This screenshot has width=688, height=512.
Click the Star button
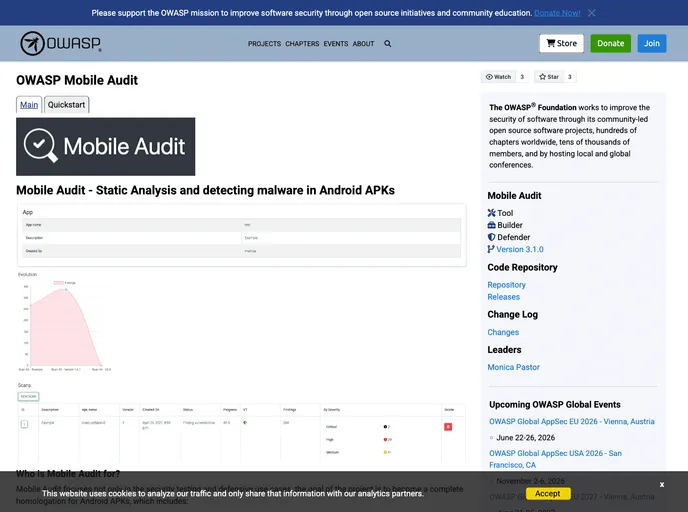549,77
